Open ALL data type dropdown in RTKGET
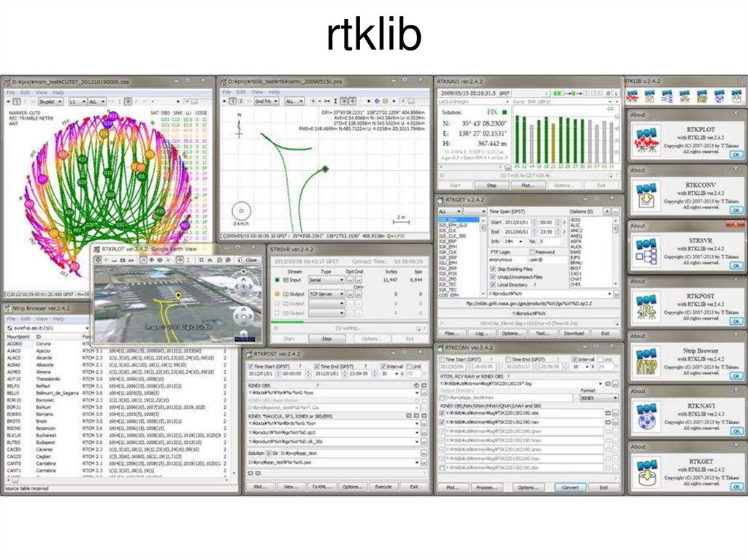Viewport: 748px width, 560px height. (x=449, y=211)
